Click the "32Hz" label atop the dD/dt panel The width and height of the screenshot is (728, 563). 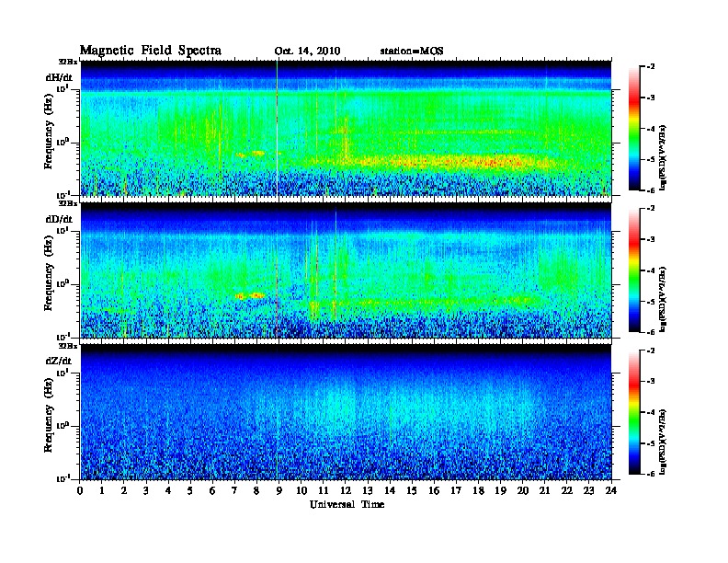68,203
